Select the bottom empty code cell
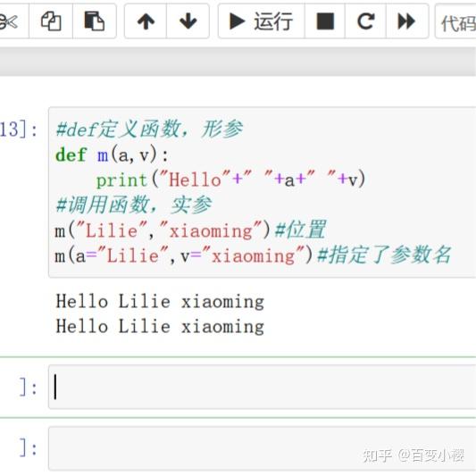This screenshot has height=476, width=476. pyautogui.click(x=262, y=448)
